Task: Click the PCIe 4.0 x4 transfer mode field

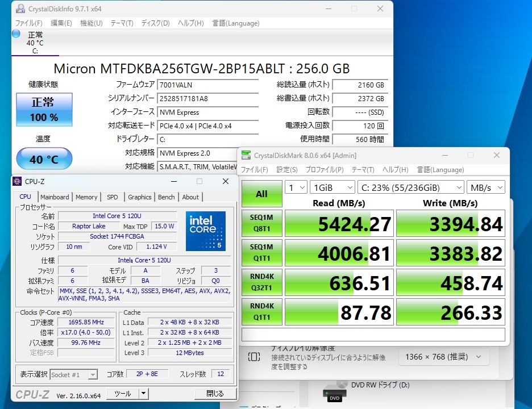Action: pyautogui.click(x=207, y=126)
